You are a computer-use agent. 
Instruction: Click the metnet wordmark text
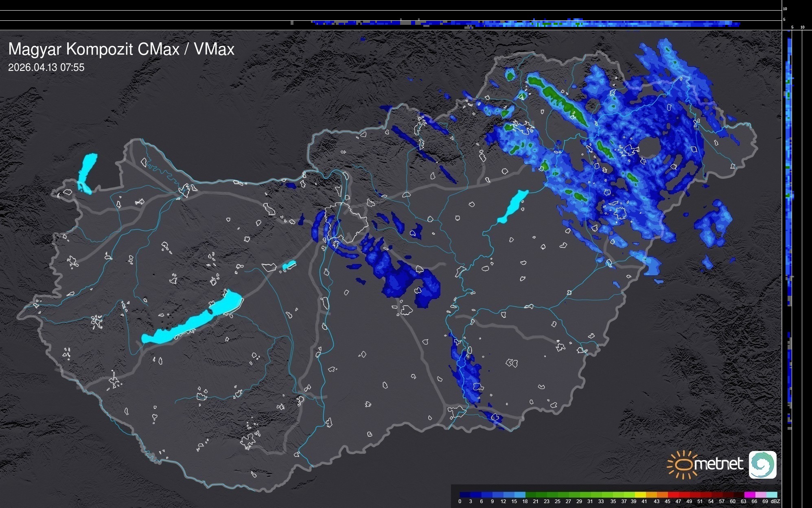pyautogui.click(x=720, y=464)
